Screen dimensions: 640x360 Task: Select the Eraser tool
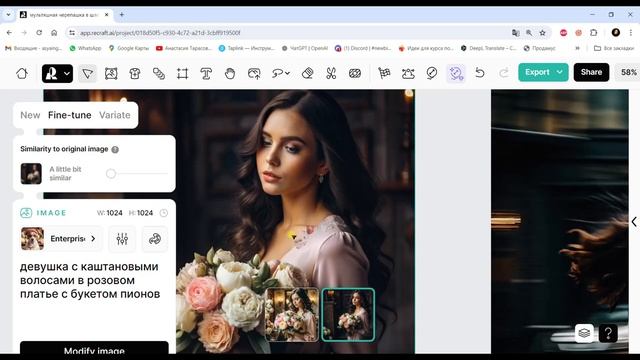coord(307,73)
